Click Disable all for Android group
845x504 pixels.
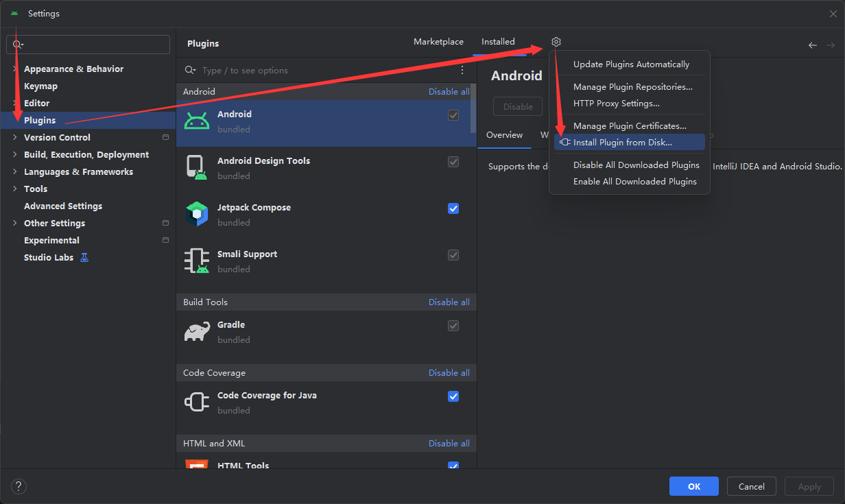point(449,91)
